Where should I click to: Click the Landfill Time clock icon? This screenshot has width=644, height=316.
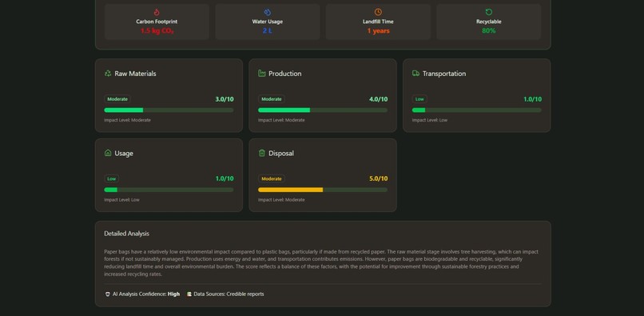point(378,12)
